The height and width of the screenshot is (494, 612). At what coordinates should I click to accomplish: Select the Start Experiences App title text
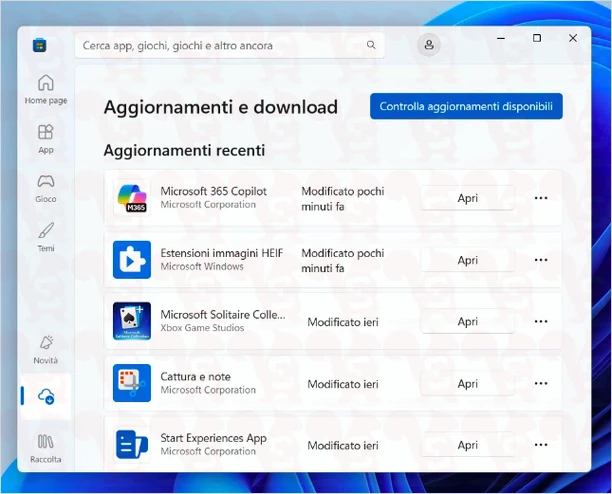coord(213,438)
